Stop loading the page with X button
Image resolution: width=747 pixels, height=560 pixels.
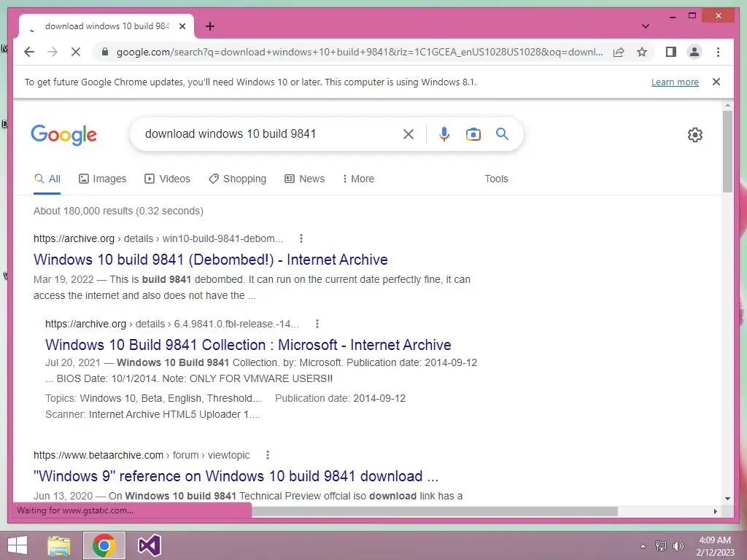pyautogui.click(x=76, y=52)
